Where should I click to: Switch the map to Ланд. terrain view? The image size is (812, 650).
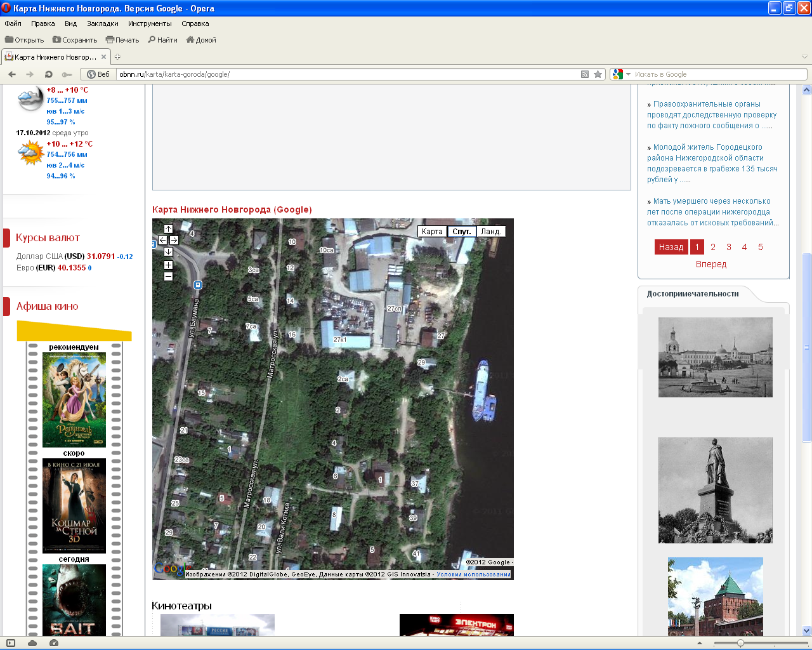[x=490, y=232]
